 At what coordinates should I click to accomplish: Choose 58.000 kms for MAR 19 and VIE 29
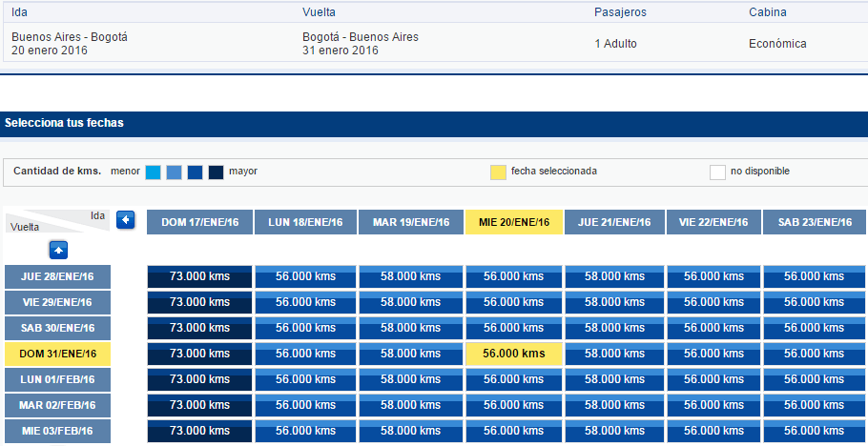coord(411,302)
